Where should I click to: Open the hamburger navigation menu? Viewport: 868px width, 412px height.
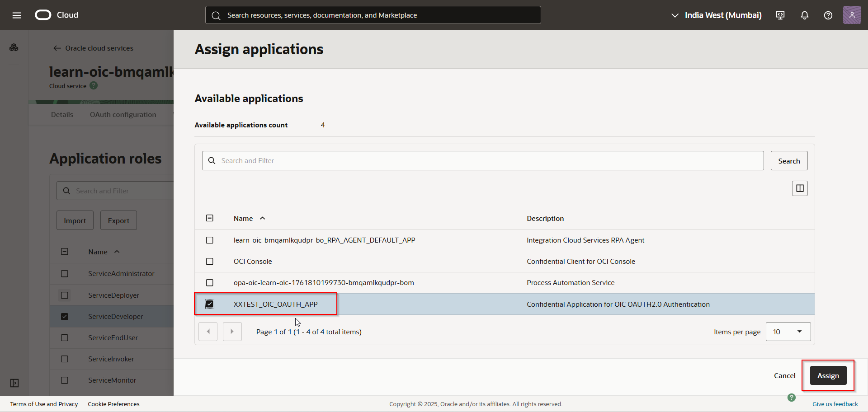(17, 15)
